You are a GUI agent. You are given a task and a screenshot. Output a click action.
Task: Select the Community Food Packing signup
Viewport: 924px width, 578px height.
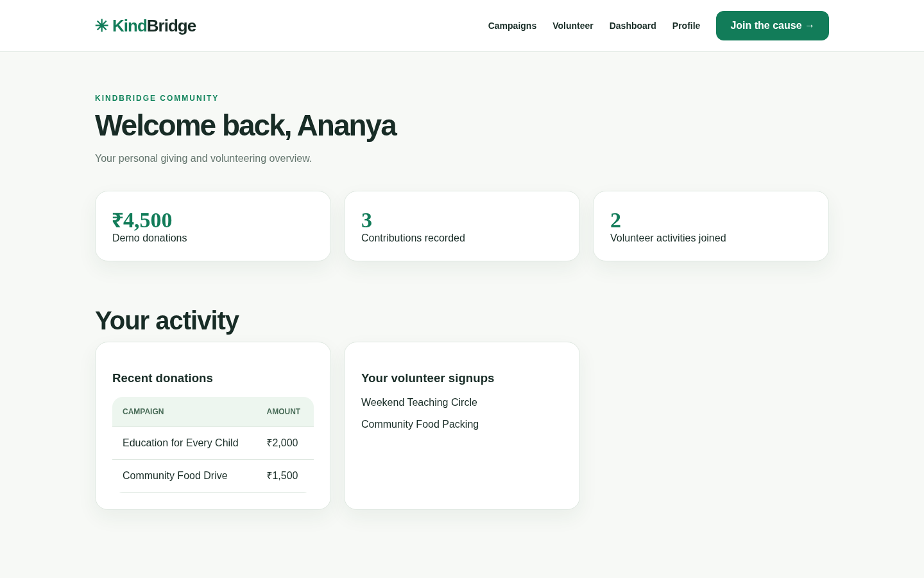coord(420,425)
